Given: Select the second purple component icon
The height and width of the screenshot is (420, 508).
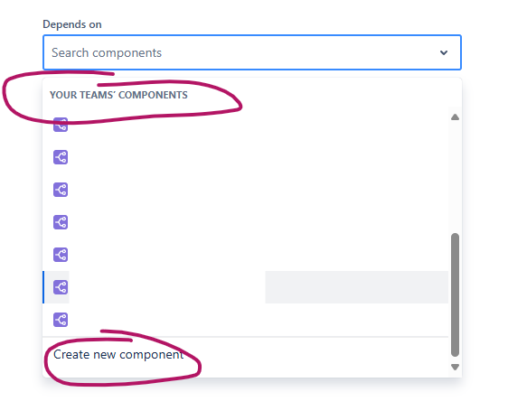Looking at the screenshot, I should 61,157.
